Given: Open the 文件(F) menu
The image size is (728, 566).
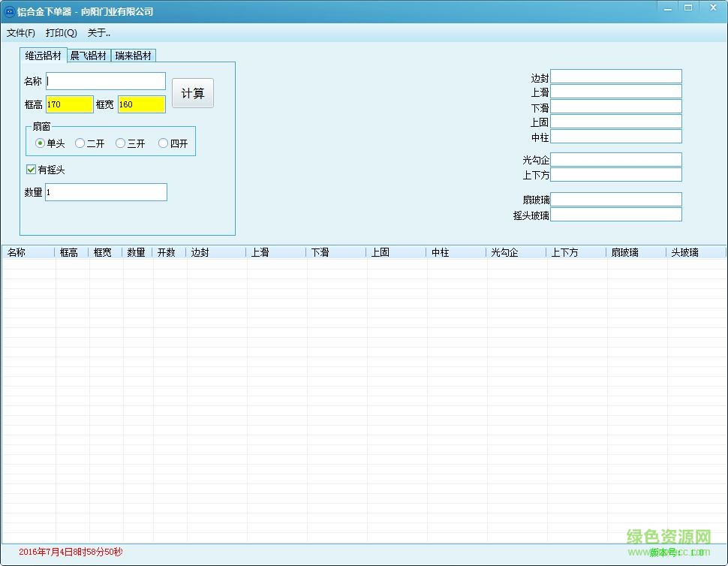Looking at the screenshot, I should pos(20,33).
